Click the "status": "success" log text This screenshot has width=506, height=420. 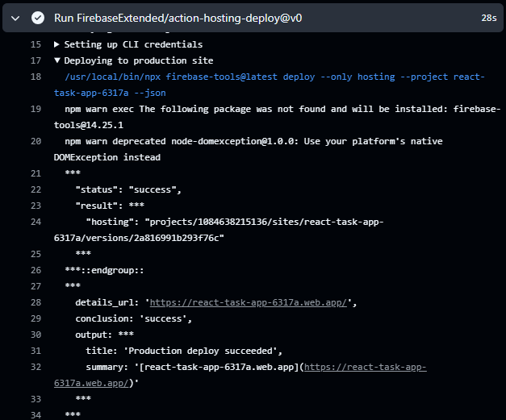point(128,189)
